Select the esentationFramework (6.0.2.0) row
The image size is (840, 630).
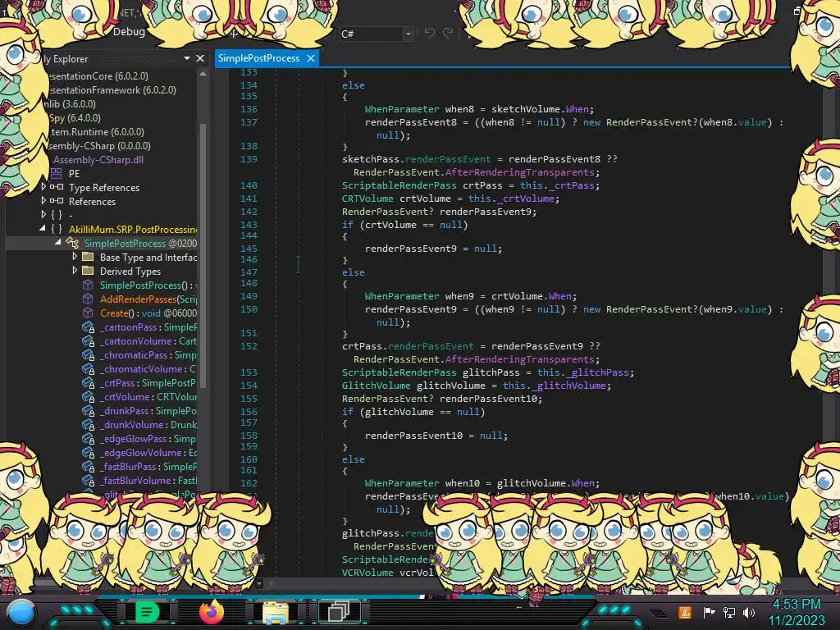pyautogui.click(x=112, y=90)
